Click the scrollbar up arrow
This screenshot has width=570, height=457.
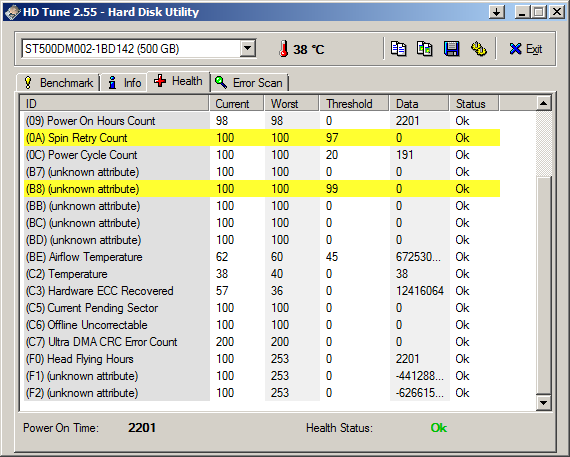pyautogui.click(x=544, y=103)
